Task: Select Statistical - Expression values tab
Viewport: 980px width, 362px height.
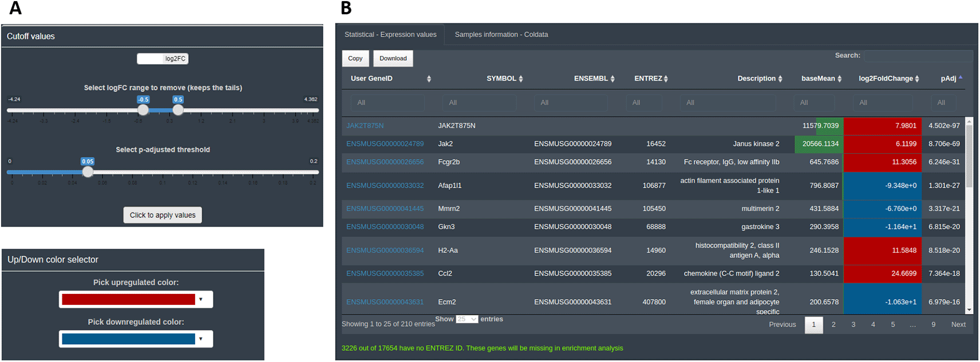Action: click(390, 34)
